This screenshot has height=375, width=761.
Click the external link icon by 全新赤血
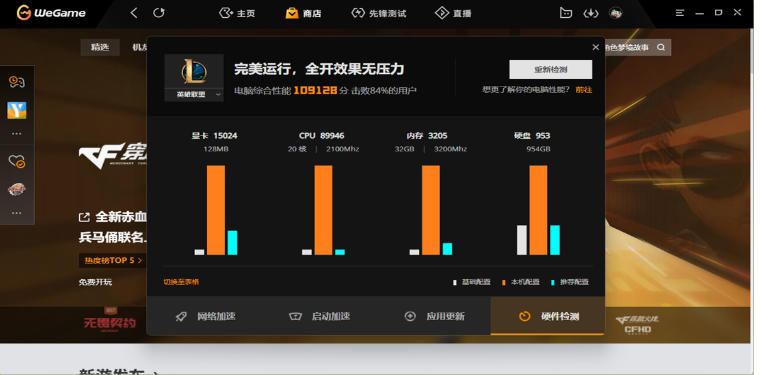point(84,217)
